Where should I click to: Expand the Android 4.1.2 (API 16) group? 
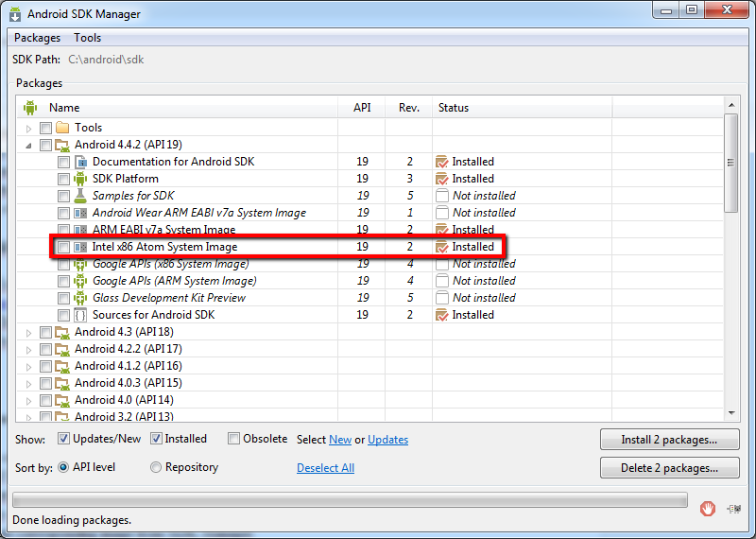pos(28,367)
